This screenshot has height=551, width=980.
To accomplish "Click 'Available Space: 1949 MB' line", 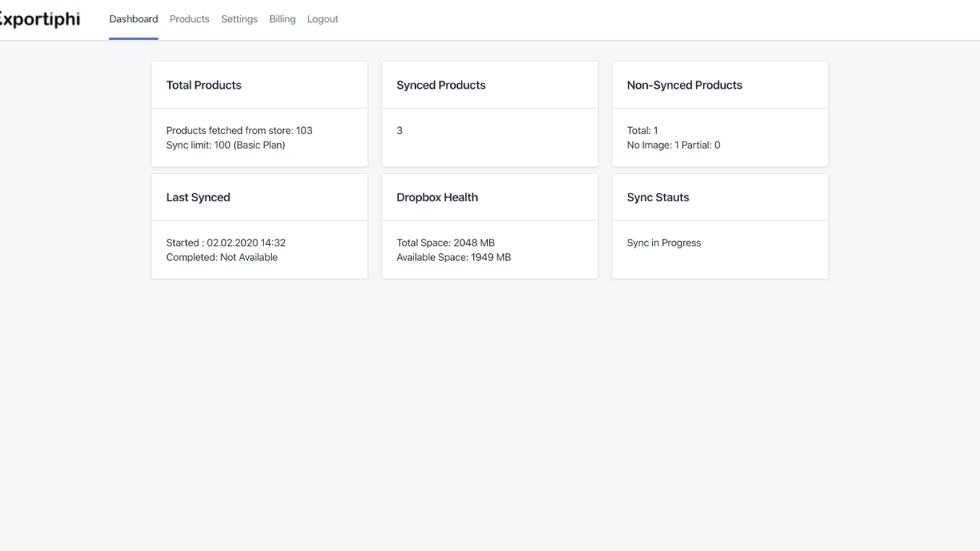I will click(453, 257).
